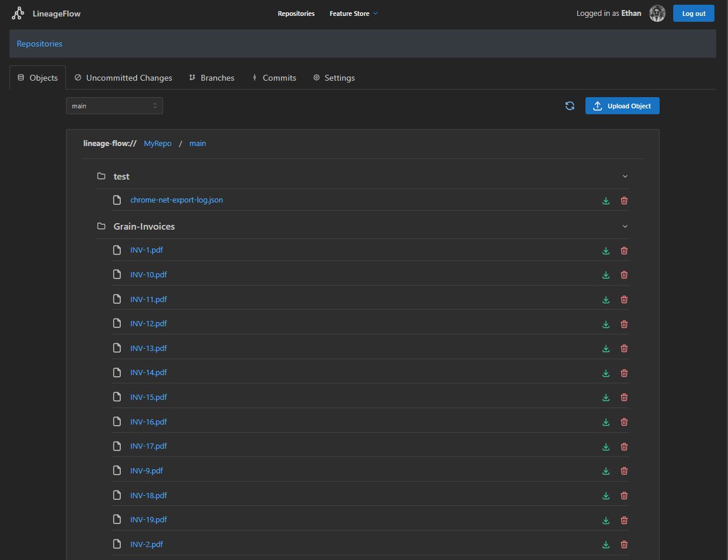This screenshot has height=560, width=728.
Task: Open MyRepo breadcrumb link
Action: click(158, 144)
